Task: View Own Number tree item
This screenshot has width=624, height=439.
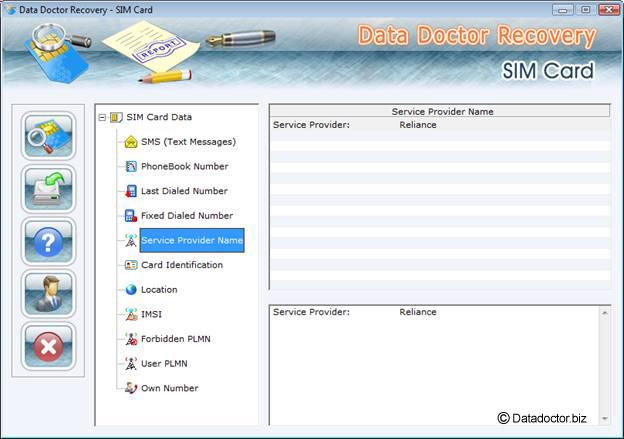Action: tap(170, 388)
